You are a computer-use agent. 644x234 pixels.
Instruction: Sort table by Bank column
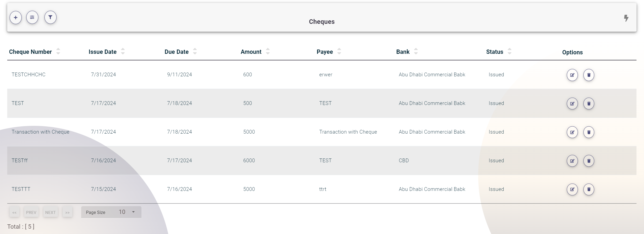416,51
